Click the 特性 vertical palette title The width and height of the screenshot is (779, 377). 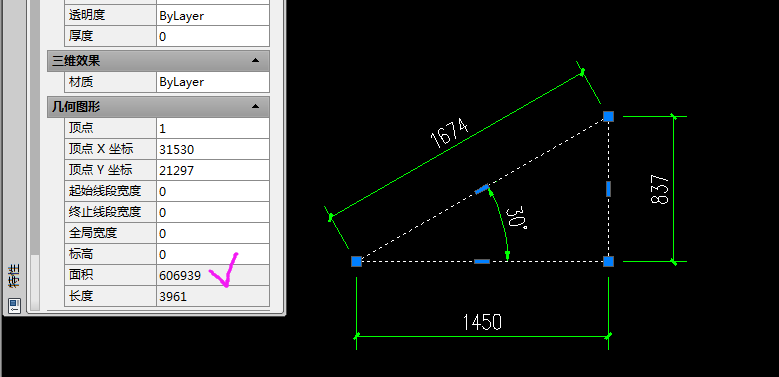[x=14, y=276]
